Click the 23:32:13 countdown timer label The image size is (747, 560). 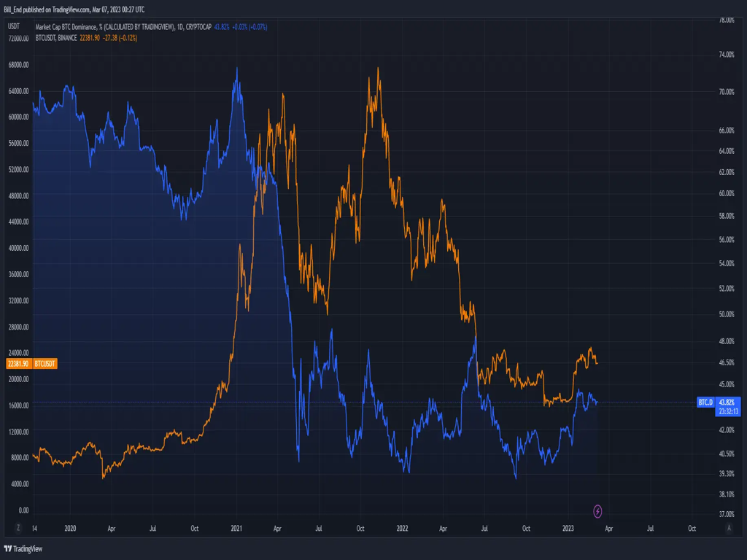click(x=729, y=411)
